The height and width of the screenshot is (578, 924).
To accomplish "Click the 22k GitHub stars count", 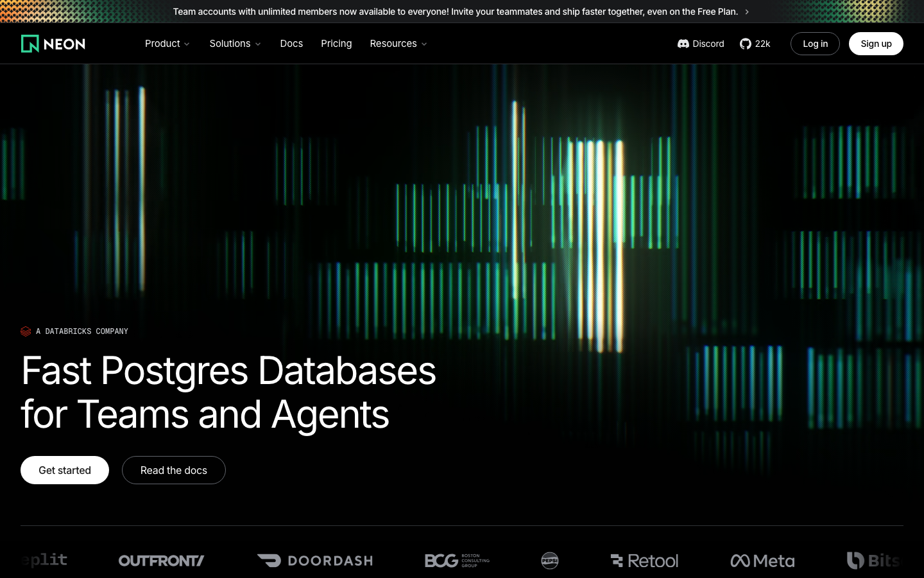I will point(762,44).
